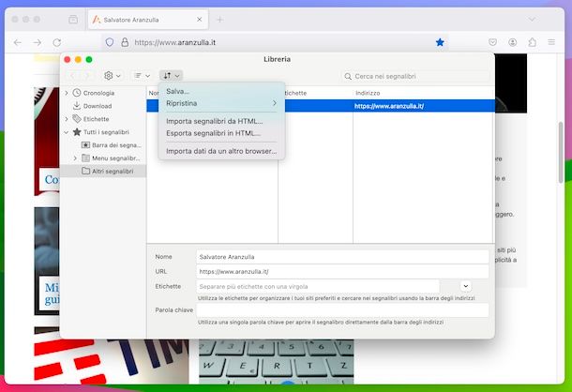Click the Import and Backup arrows button
Viewport: 572px width, 392px height.
tap(171, 76)
